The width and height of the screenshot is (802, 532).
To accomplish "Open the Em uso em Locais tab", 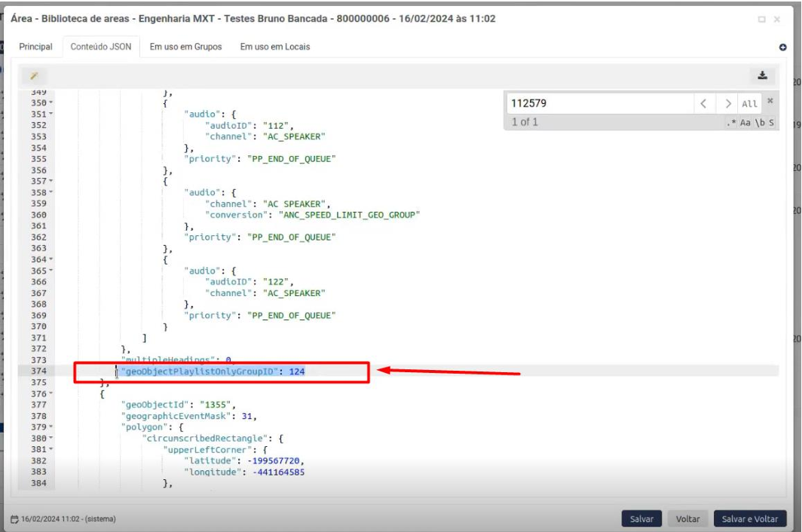I will (274, 47).
